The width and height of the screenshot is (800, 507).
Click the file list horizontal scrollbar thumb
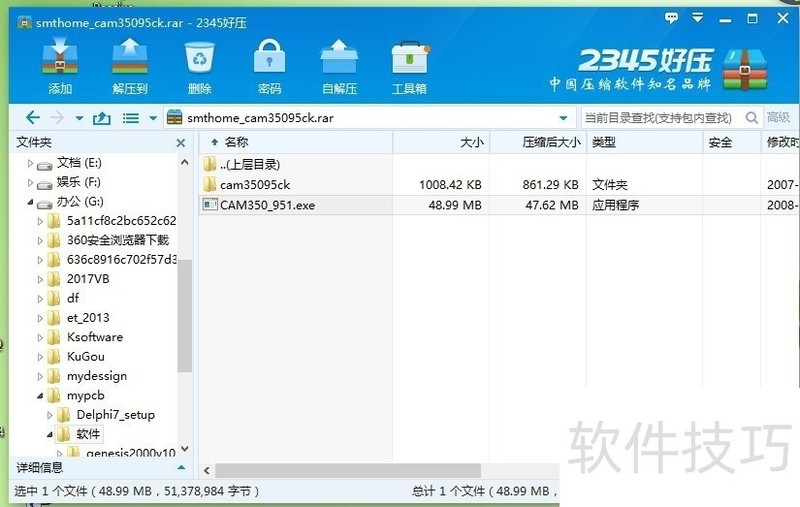tap(347, 470)
